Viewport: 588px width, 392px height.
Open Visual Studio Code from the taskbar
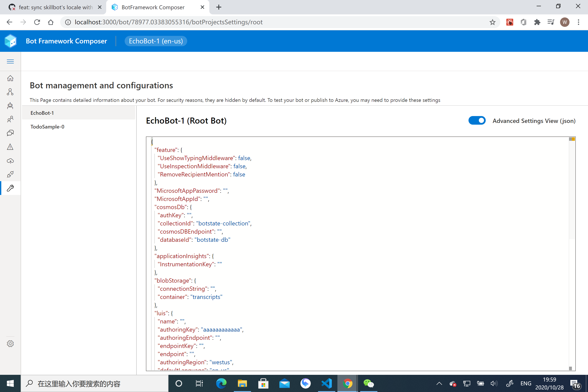click(x=326, y=383)
